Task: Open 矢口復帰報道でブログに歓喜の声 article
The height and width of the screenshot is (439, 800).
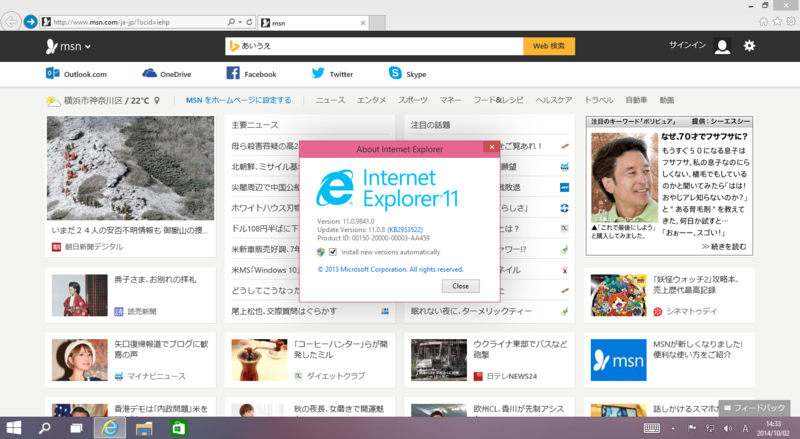Action: 161,349
